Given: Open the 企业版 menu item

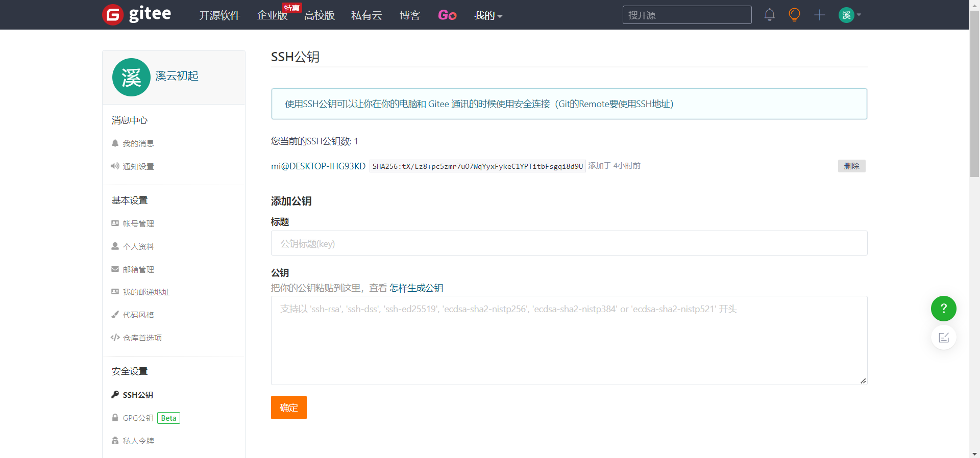Looking at the screenshot, I should (x=272, y=15).
